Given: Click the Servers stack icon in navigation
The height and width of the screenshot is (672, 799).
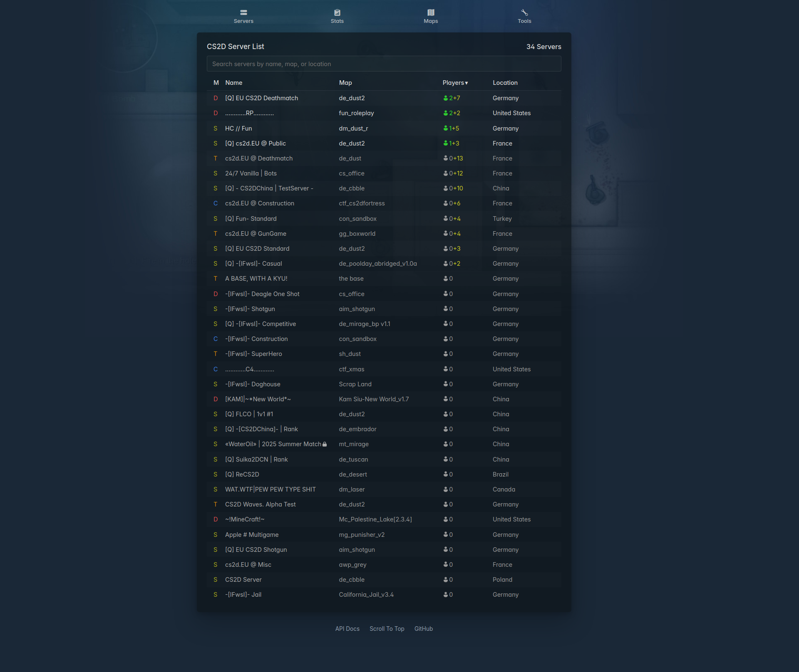Looking at the screenshot, I should point(243,12).
